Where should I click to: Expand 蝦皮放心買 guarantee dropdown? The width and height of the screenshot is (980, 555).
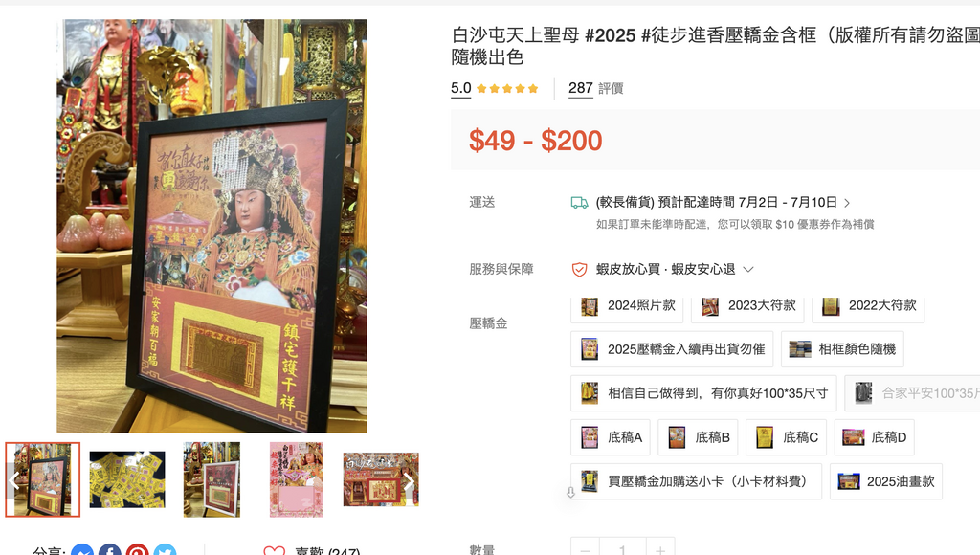tap(748, 270)
